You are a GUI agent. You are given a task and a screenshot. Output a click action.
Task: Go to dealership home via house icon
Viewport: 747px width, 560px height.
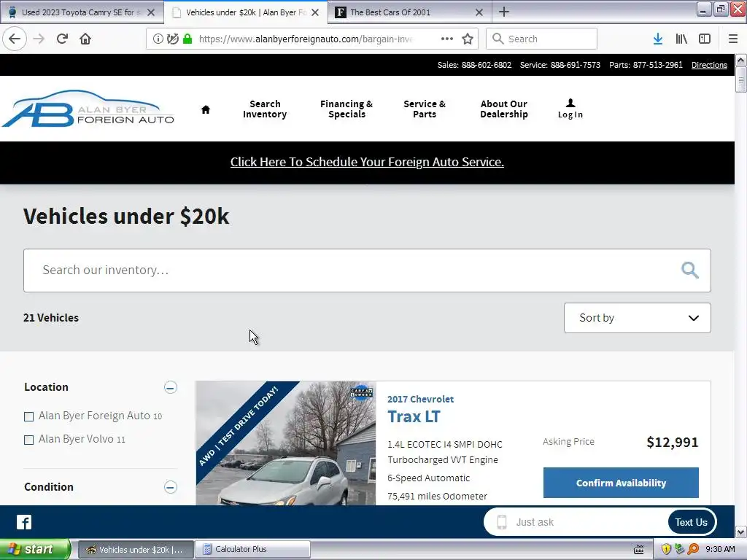(206, 109)
